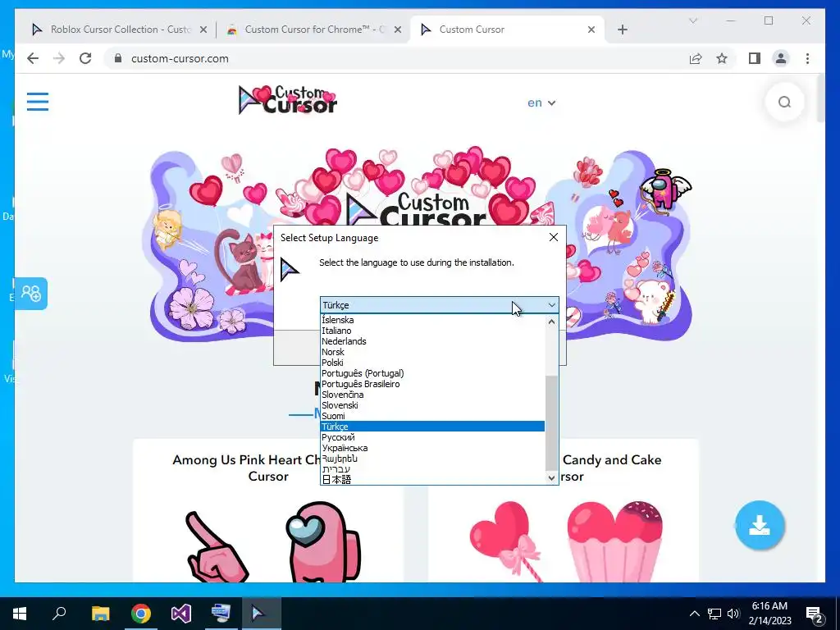
Task: Go back to the previous page
Action: (x=33, y=58)
